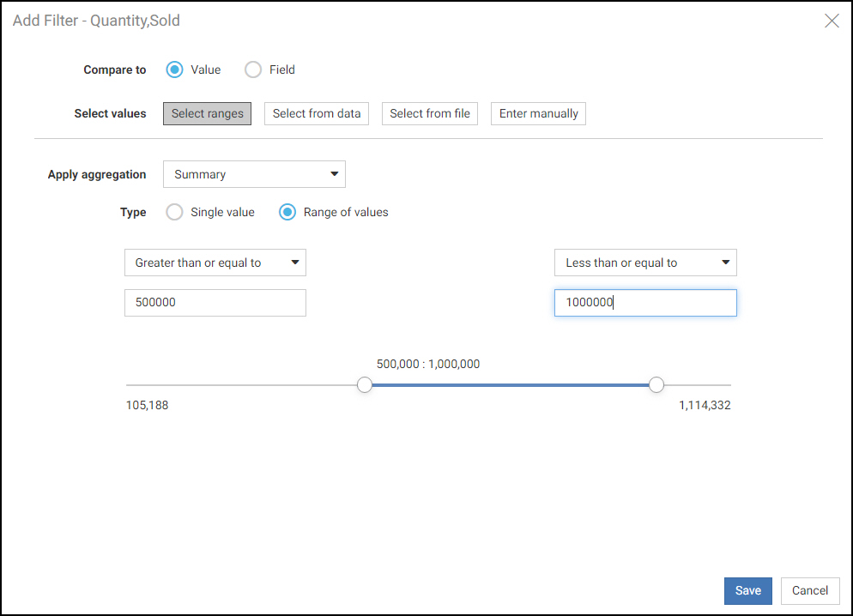Cancel the filter creation
This screenshot has width=853, height=616.
pos(809,590)
